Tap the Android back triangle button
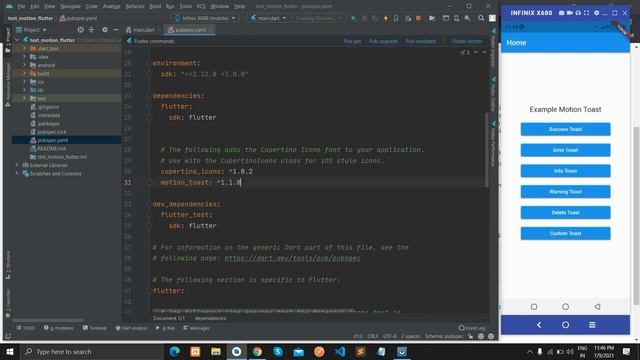This screenshot has width=640, height=360. tap(597, 307)
